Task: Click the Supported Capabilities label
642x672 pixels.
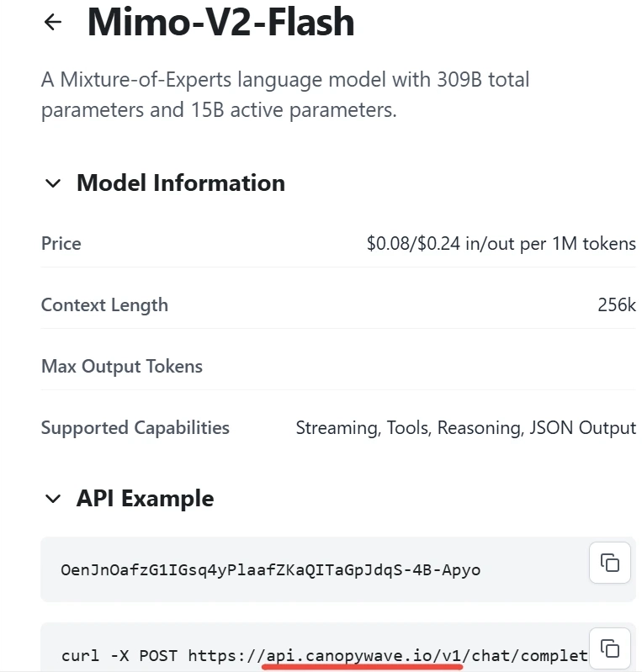Action: (x=135, y=428)
